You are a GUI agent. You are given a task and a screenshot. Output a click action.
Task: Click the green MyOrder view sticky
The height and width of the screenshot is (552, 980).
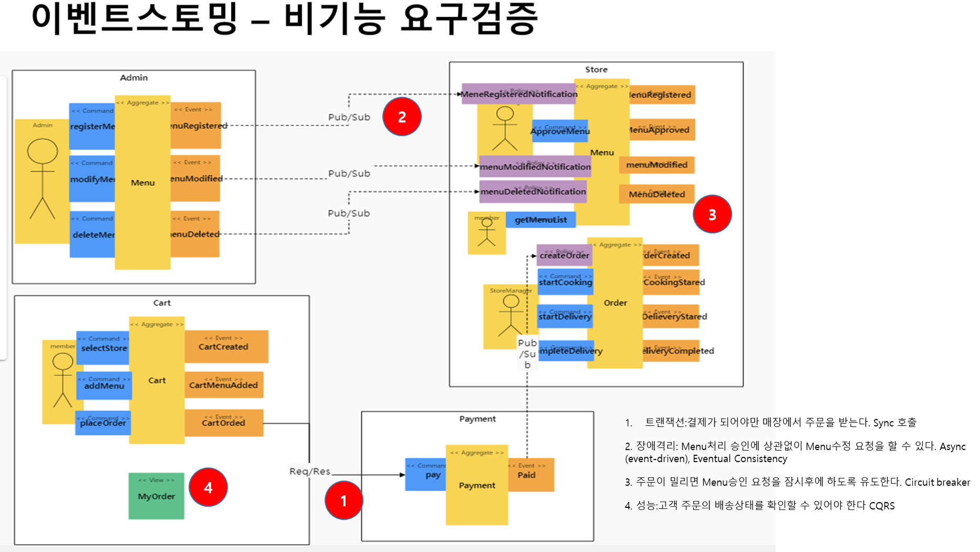157,496
